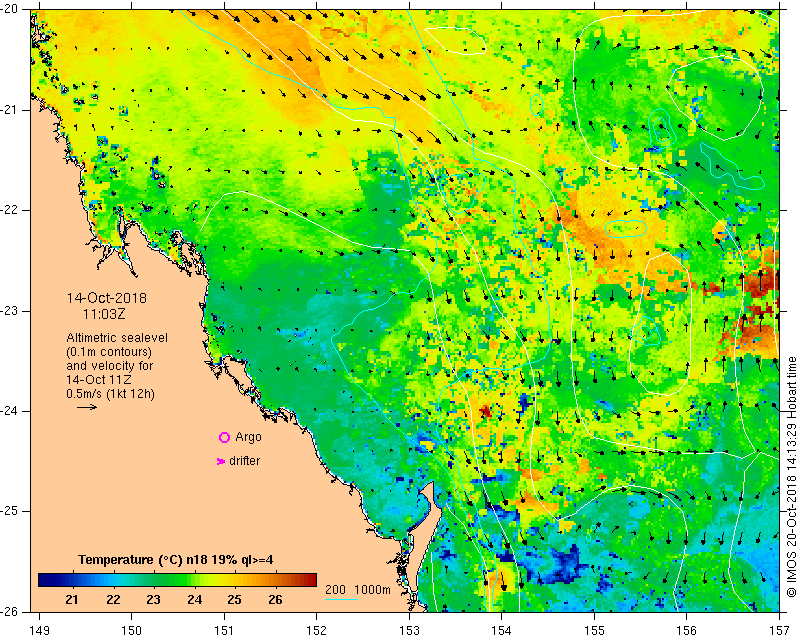
Task: Click the 'drifter' legend label
Action: click(x=244, y=461)
